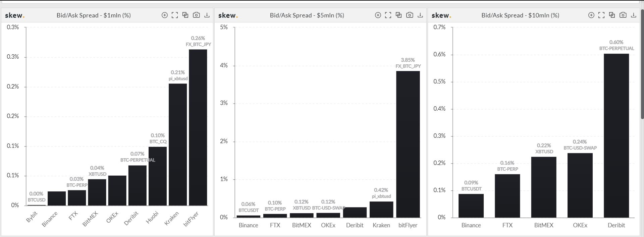Click the vertical page scrollbar thumb
The height and width of the screenshot is (237, 644).
642,64
